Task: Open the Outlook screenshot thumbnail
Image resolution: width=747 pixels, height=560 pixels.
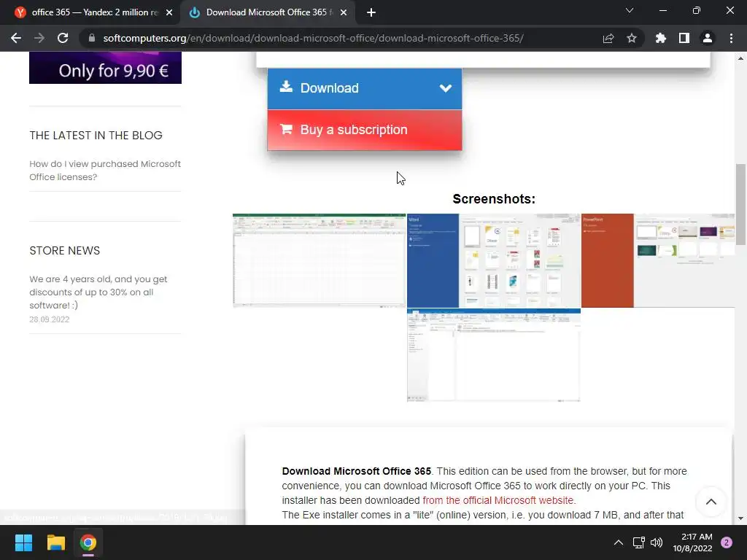Action: [x=494, y=355]
